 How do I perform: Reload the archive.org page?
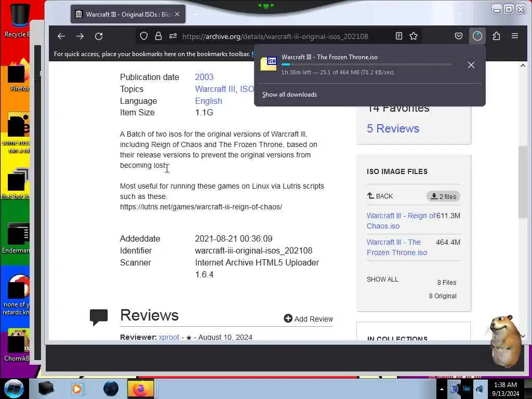[99, 36]
